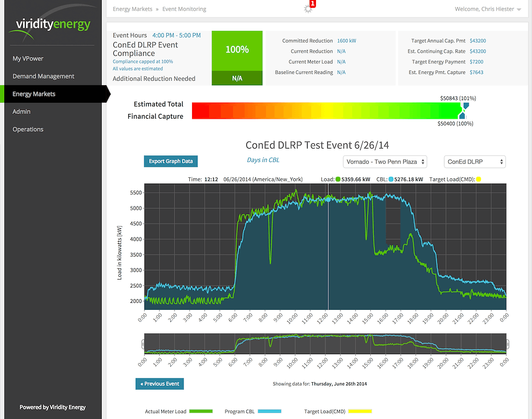Open the notification alert icon with badge
This screenshot has width=532, height=419.
(x=308, y=8)
